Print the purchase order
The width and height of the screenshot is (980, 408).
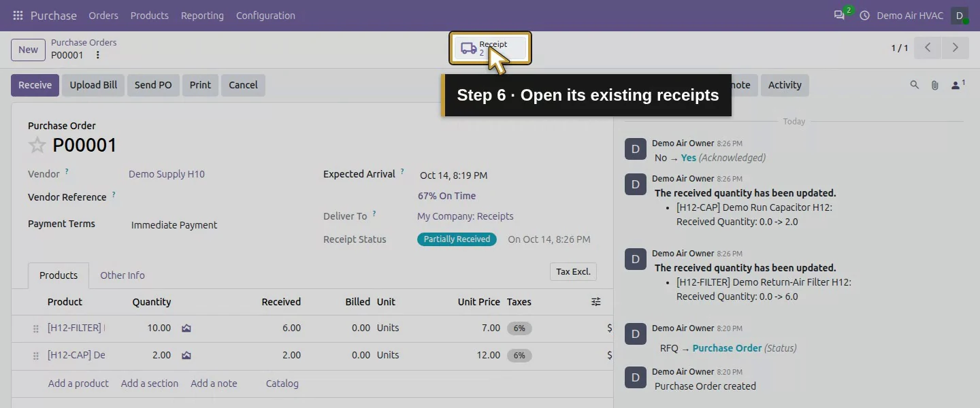point(200,85)
